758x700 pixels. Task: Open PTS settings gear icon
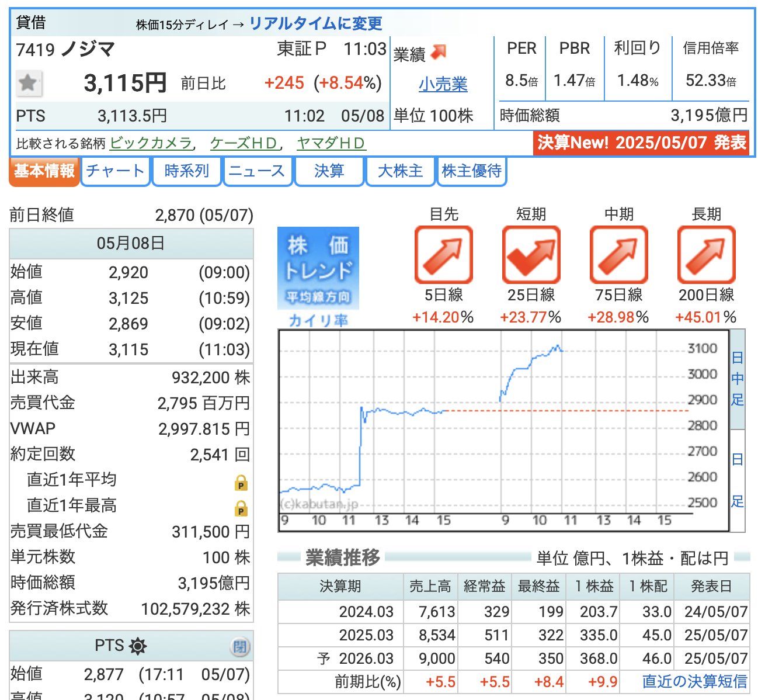click(x=138, y=646)
